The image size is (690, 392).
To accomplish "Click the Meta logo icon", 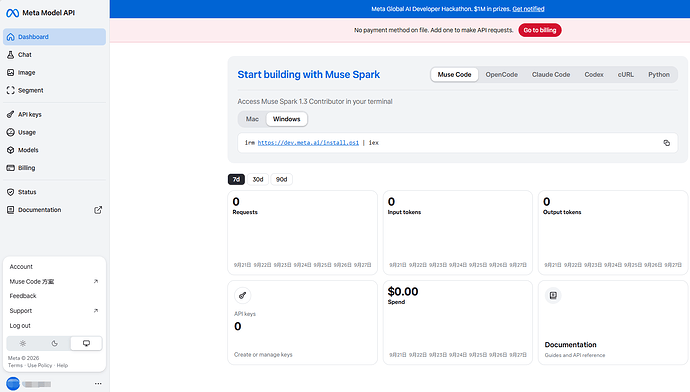I will (12, 13).
